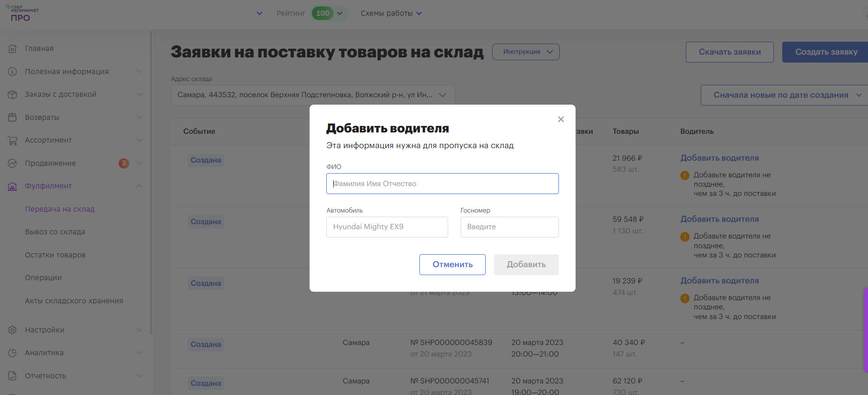Click the Аналитика chart icon
Image resolution: width=868 pixels, height=395 pixels.
click(x=13, y=353)
